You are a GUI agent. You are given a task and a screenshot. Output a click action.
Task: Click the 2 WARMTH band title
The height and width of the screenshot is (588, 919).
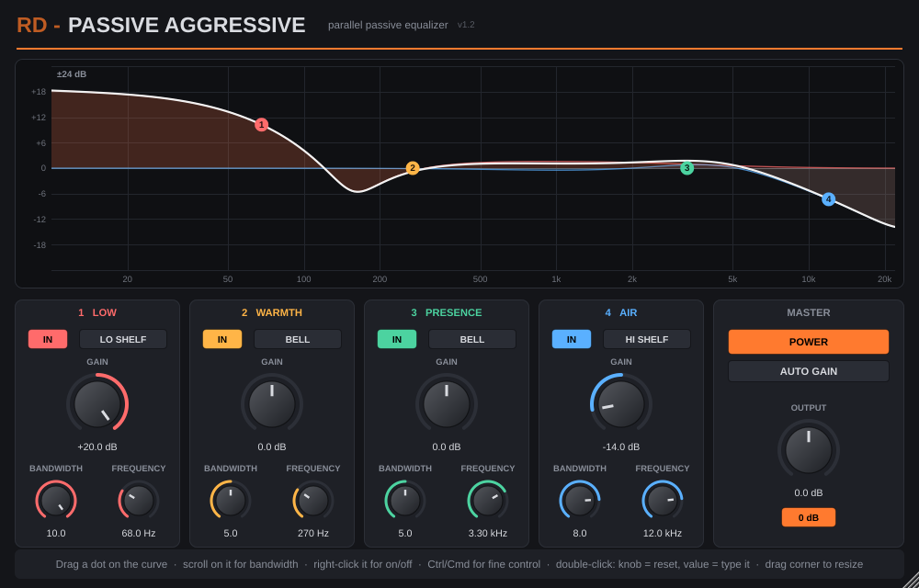coord(272,312)
